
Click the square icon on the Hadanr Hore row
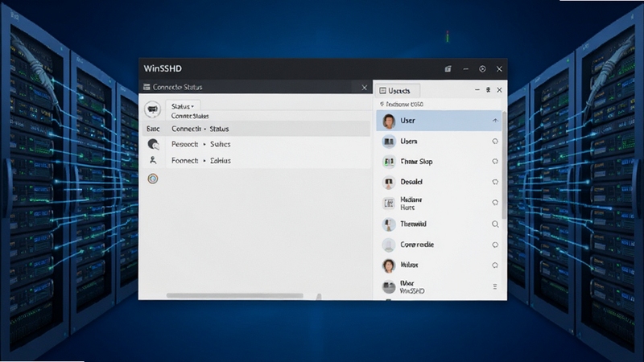pyautogui.click(x=389, y=204)
